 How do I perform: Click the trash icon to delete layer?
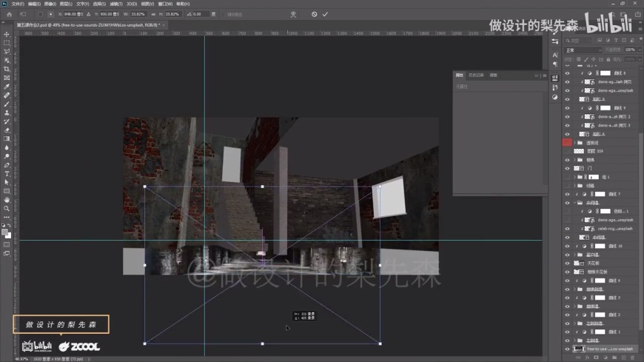click(632, 358)
